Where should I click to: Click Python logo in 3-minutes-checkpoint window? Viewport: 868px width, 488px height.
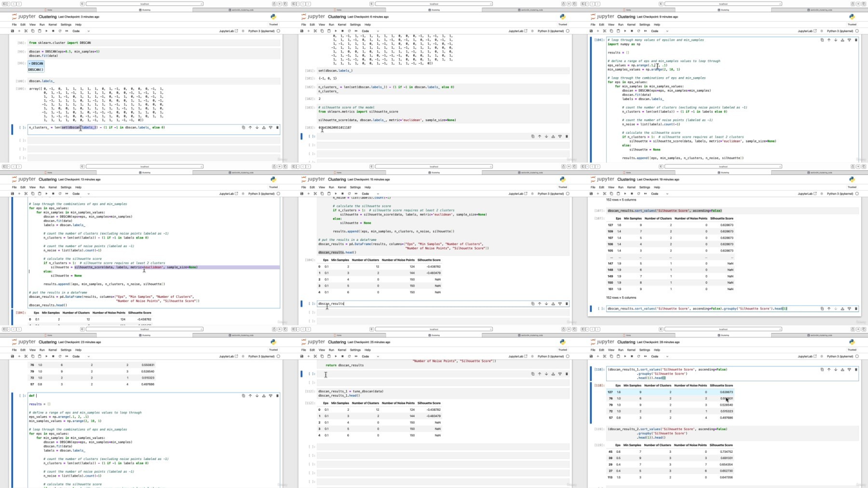point(273,16)
